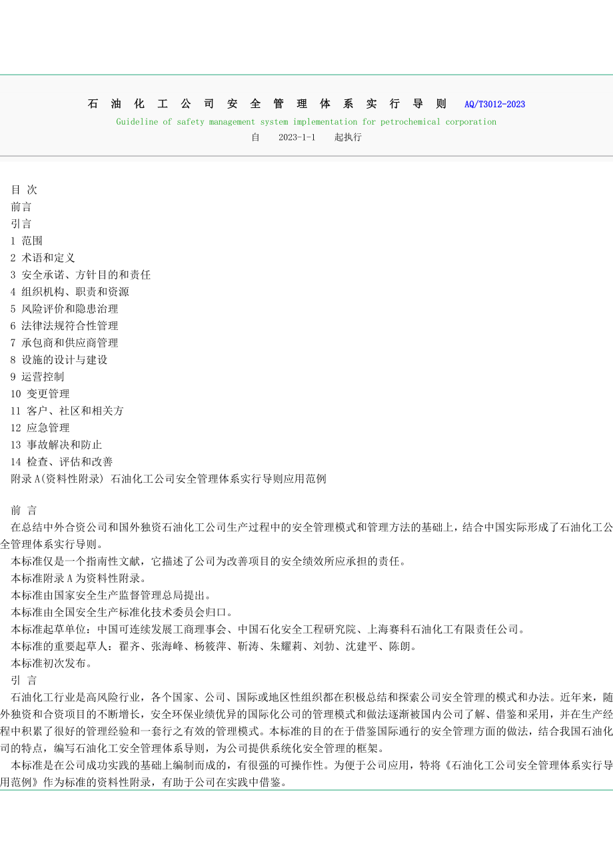Click the green English guideline subtitle
The height and width of the screenshot is (868, 613).
click(x=306, y=122)
